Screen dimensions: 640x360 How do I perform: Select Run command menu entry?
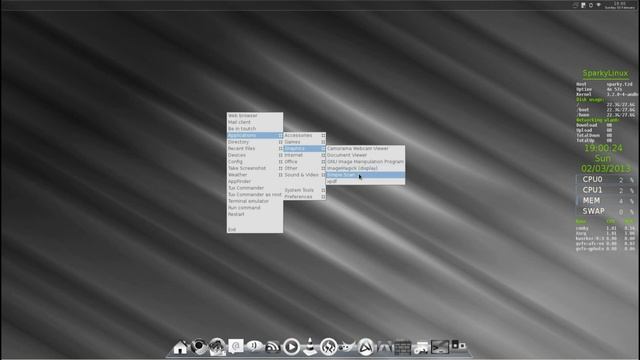coord(255,207)
